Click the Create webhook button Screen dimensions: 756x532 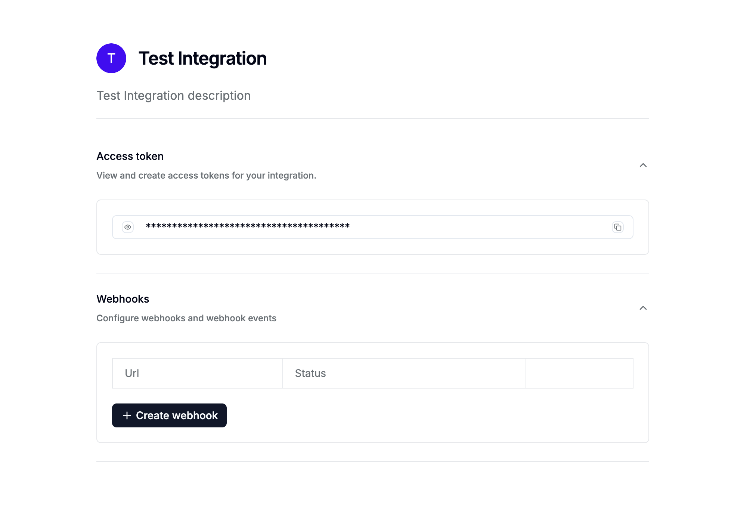(x=169, y=415)
